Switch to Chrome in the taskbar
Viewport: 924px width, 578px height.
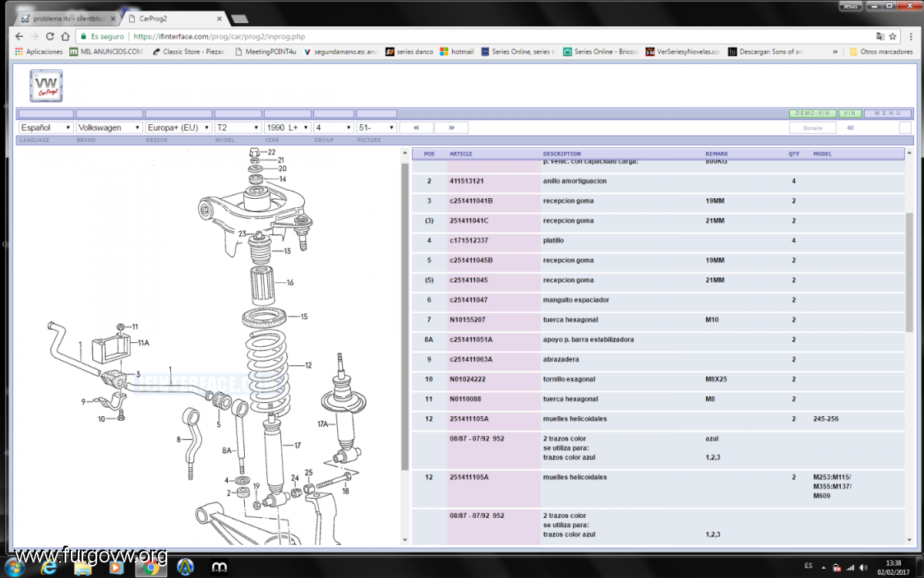click(151, 567)
